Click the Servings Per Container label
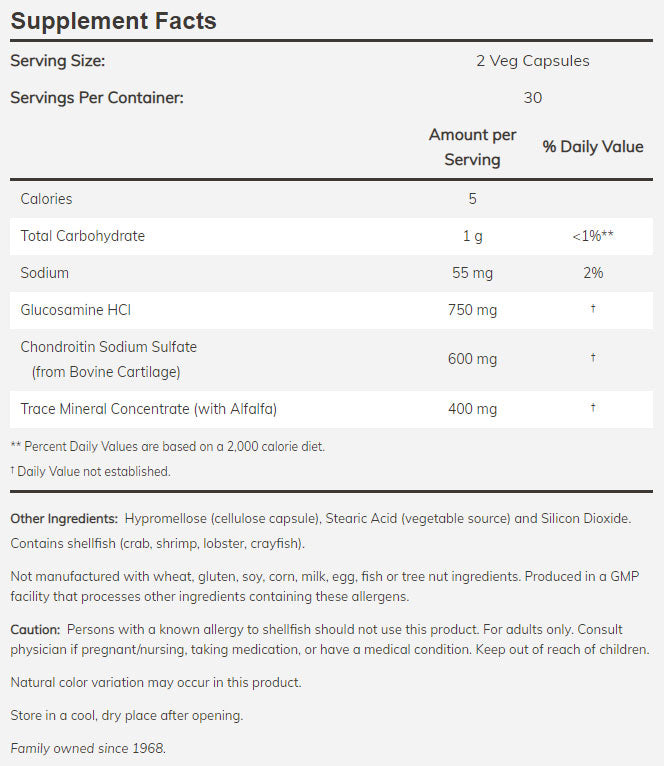This screenshot has height=766, width=664. 97,98
